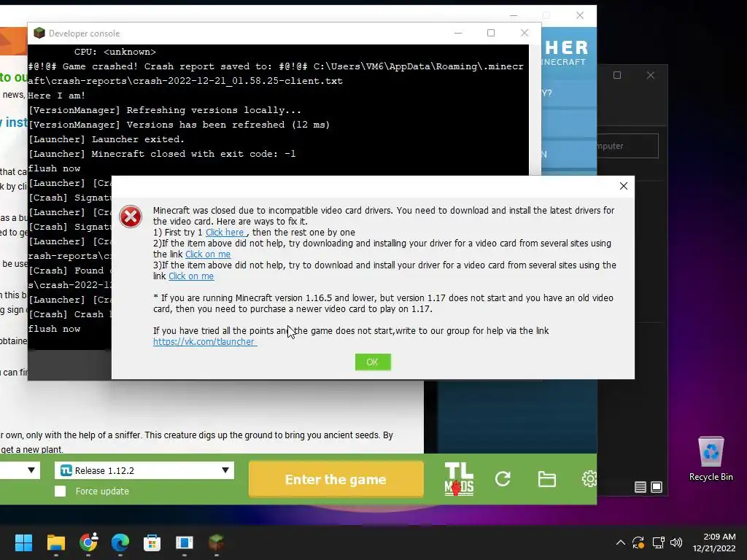Click the search field in the dark window
Viewport: 747px width, 560px height.
click(x=627, y=146)
